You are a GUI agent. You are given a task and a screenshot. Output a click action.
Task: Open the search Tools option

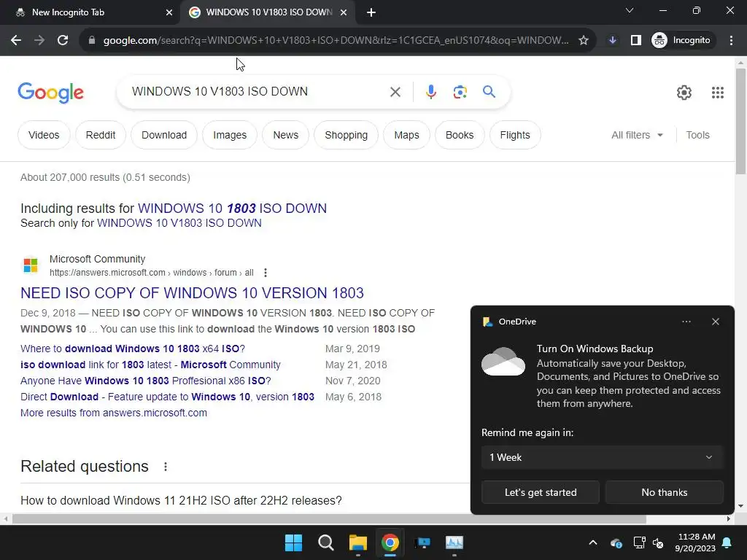click(x=697, y=135)
